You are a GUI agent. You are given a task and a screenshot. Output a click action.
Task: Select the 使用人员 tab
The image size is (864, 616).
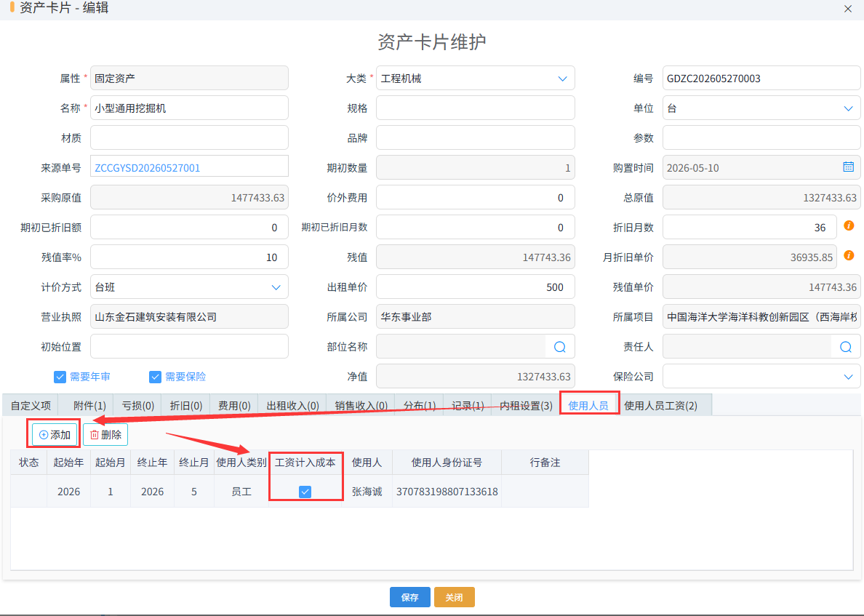click(588, 406)
